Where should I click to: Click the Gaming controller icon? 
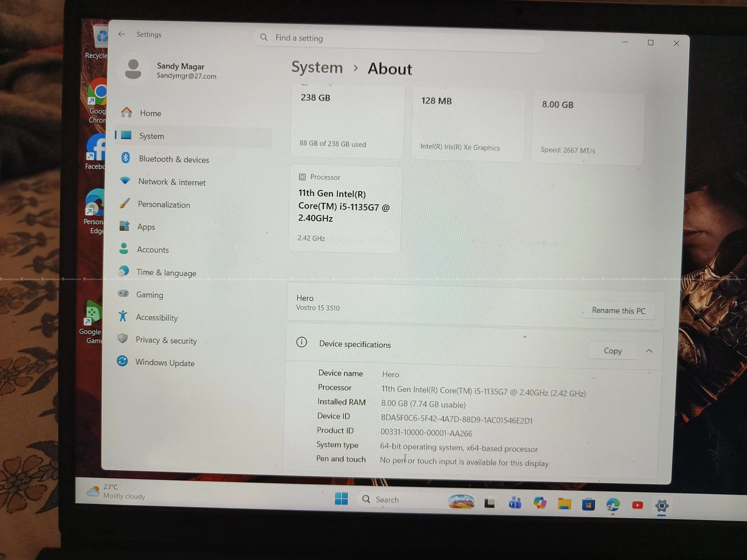coord(123,293)
